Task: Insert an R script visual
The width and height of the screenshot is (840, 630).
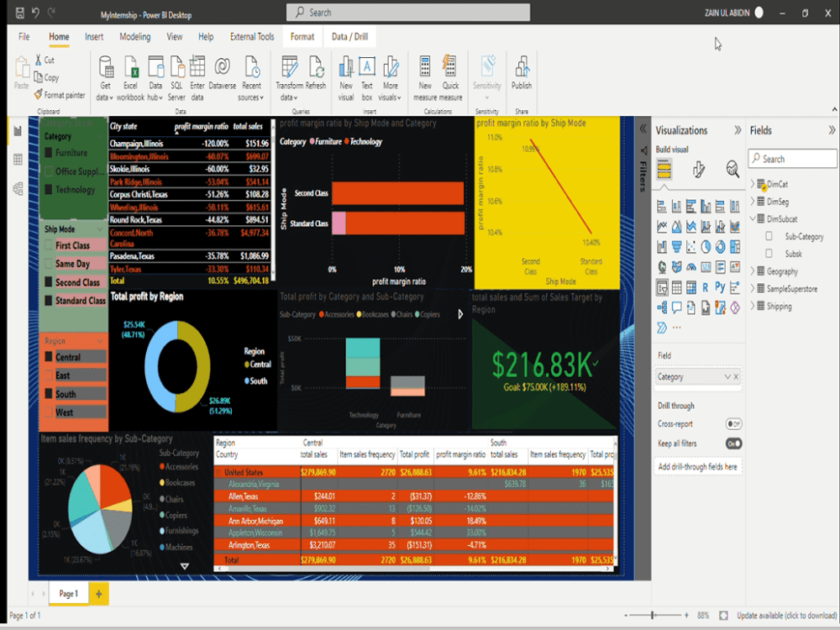Action: pyautogui.click(x=705, y=287)
